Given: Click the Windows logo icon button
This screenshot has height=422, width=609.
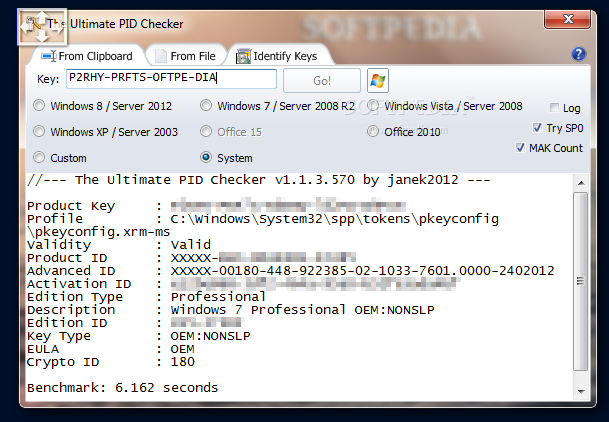Looking at the screenshot, I should pyautogui.click(x=378, y=81).
